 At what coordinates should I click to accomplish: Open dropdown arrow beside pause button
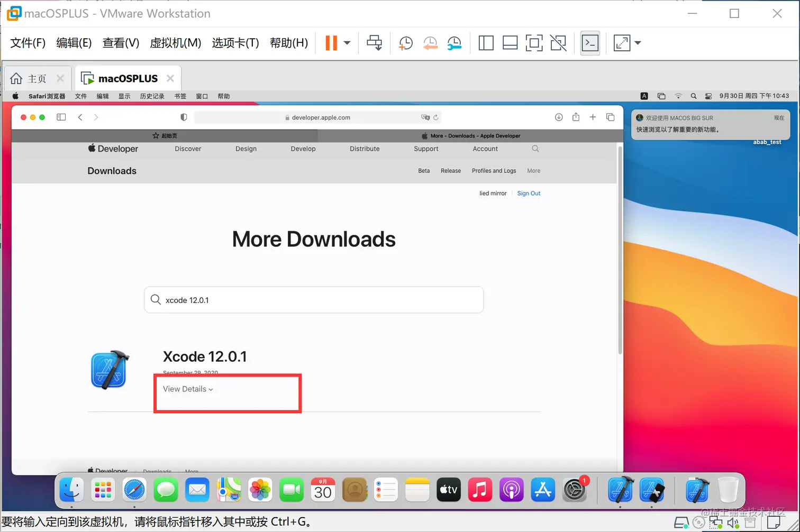point(347,43)
